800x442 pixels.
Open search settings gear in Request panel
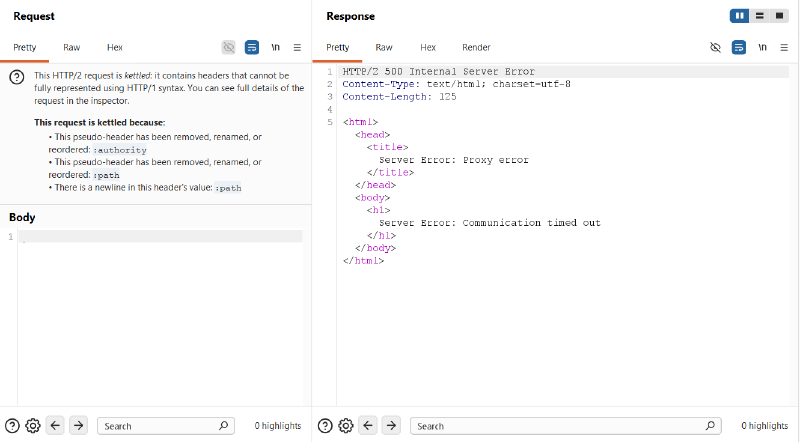(x=33, y=426)
